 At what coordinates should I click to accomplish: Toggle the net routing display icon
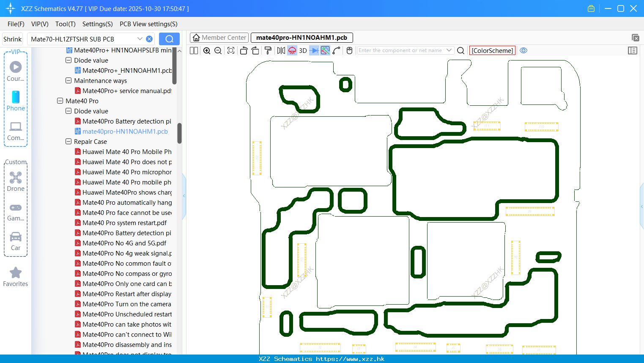coord(325,50)
